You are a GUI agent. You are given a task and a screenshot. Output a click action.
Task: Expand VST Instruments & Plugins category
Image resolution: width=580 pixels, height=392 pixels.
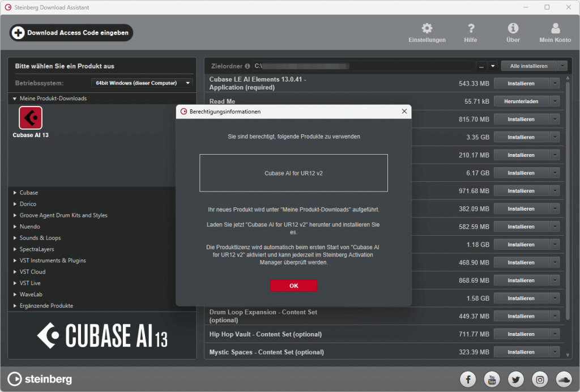tap(15, 261)
